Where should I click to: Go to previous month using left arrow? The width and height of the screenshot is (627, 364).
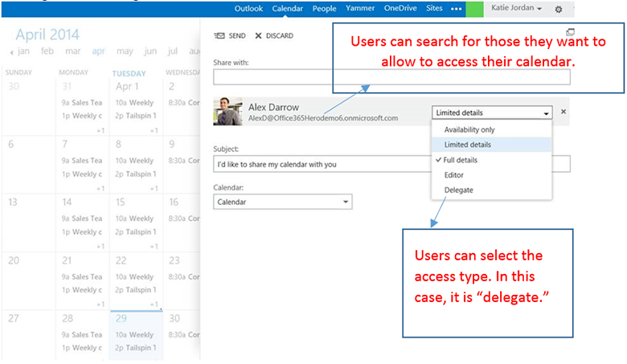tap(11, 51)
